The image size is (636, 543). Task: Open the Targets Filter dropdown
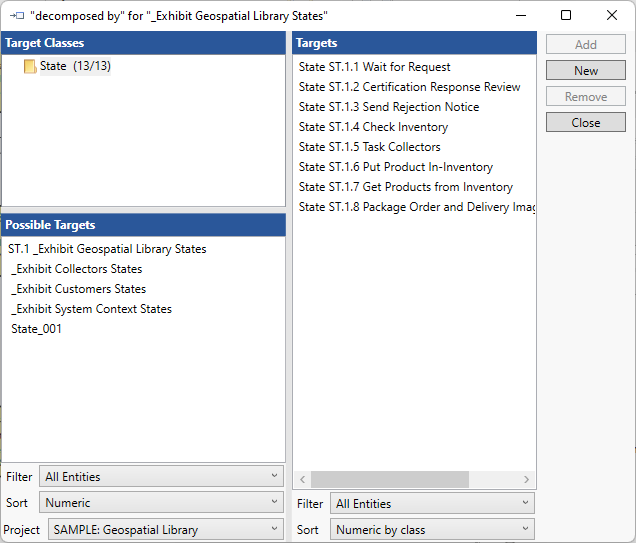432,504
